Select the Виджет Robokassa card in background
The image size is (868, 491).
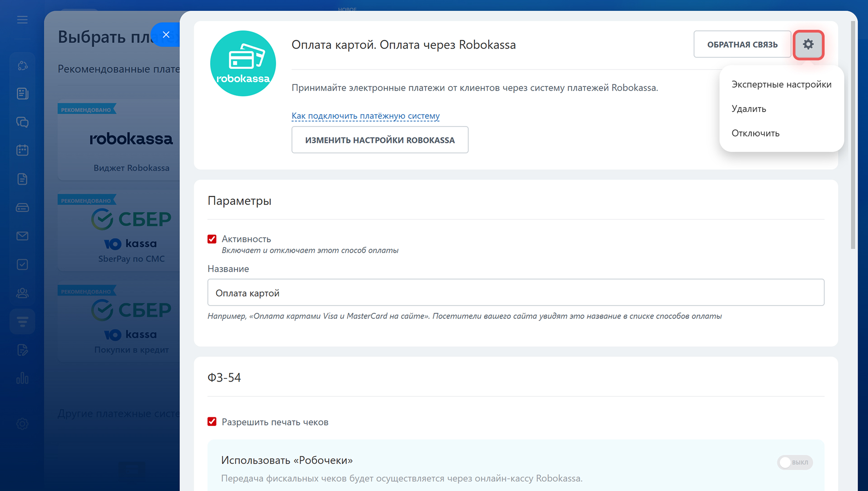pyautogui.click(x=119, y=140)
